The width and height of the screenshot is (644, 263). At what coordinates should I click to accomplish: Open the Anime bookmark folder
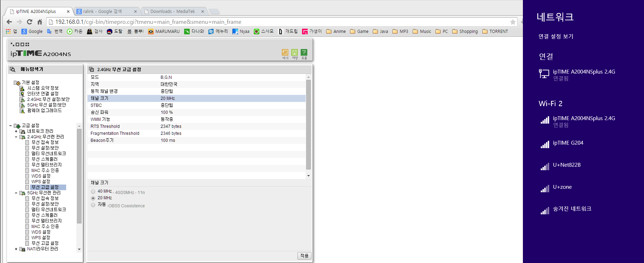336,32
